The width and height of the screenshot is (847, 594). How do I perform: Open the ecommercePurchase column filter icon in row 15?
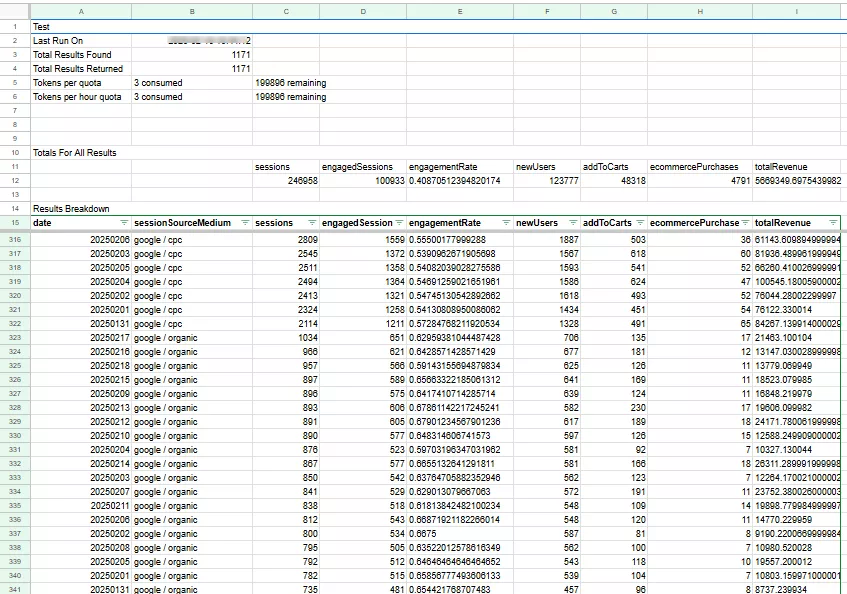[x=745, y=222]
